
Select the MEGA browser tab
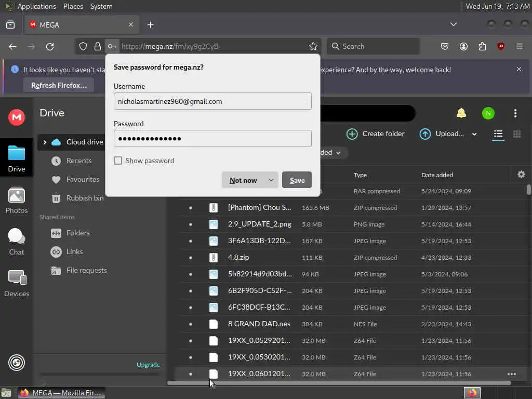(82, 25)
